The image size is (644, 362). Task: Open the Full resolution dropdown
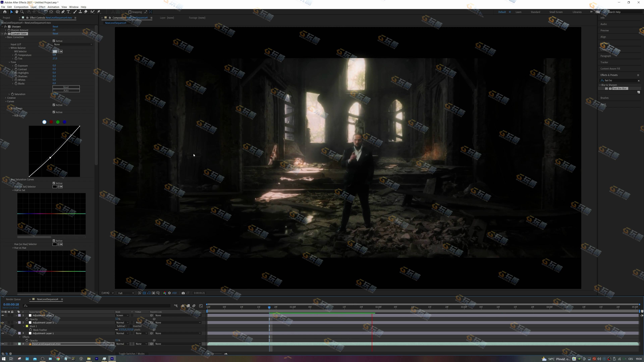point(126,293)
